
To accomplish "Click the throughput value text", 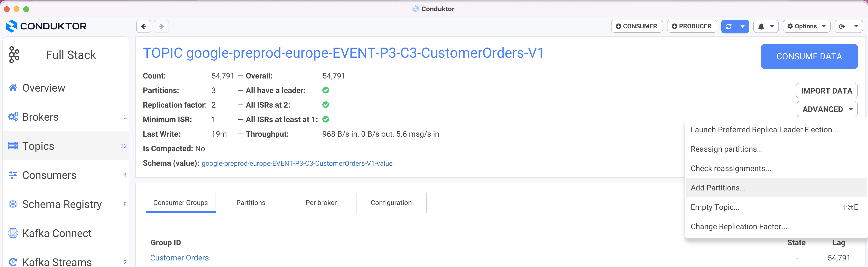I will pos(380,134).
